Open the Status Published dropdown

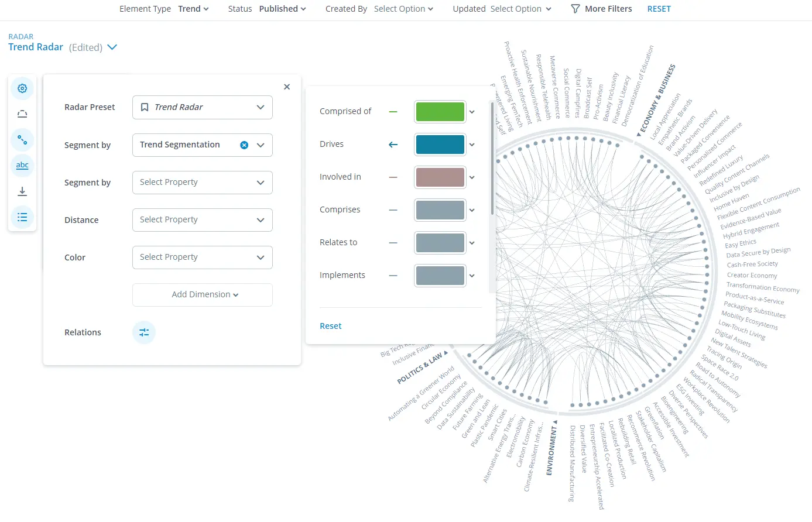[283, 9]
